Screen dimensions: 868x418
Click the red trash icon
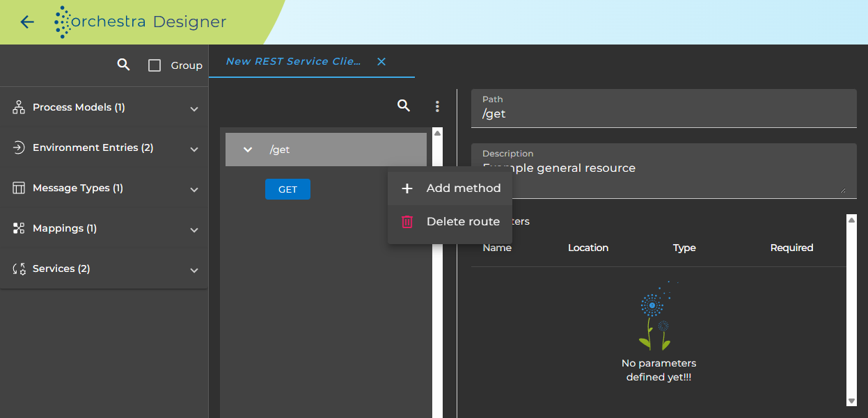click(x=407, y=222)
